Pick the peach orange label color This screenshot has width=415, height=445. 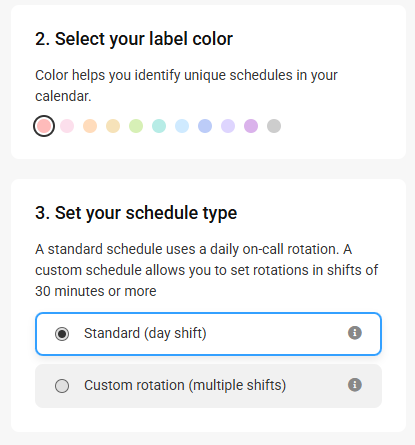pos(90,126)
